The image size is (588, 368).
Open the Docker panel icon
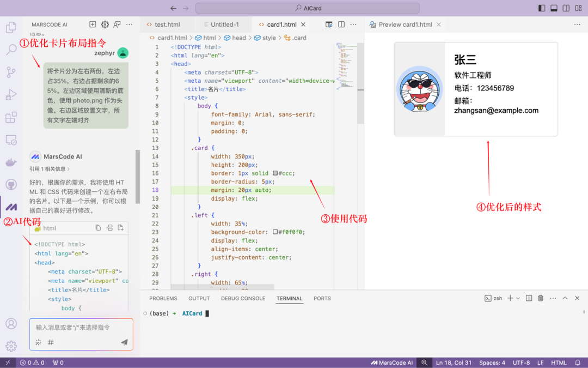tap(11, 162)
